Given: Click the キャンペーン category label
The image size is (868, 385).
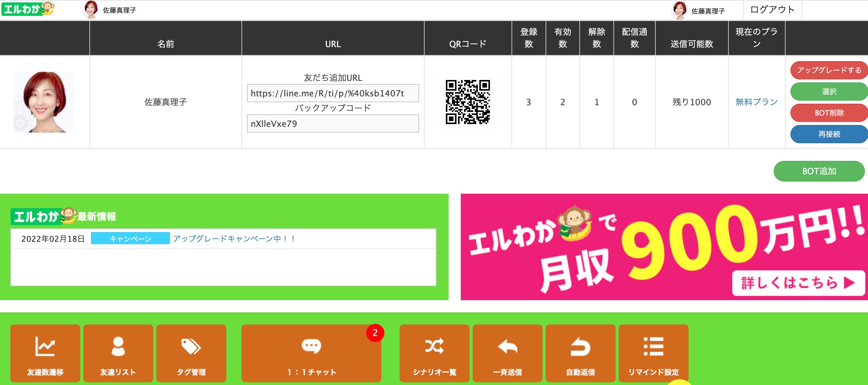Looking at the screenshot, I should (x=130, y=238).
